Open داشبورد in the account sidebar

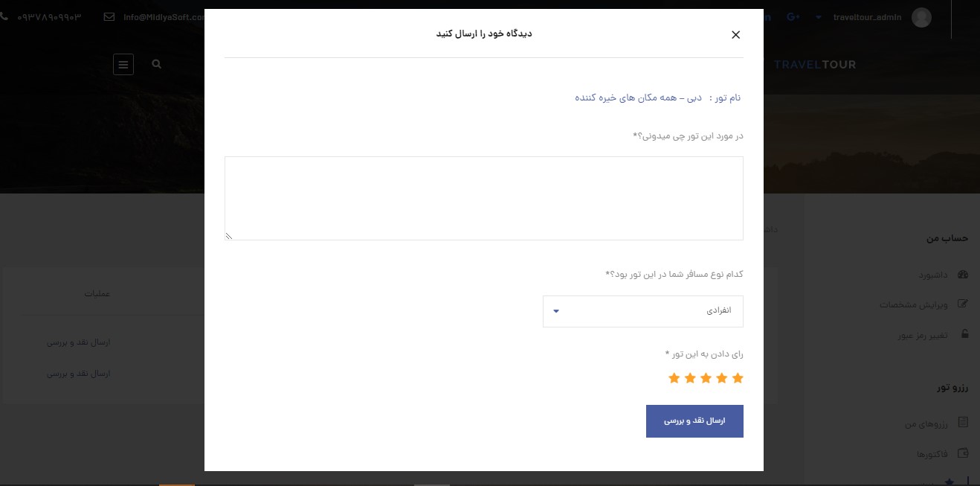pos(933,275)
